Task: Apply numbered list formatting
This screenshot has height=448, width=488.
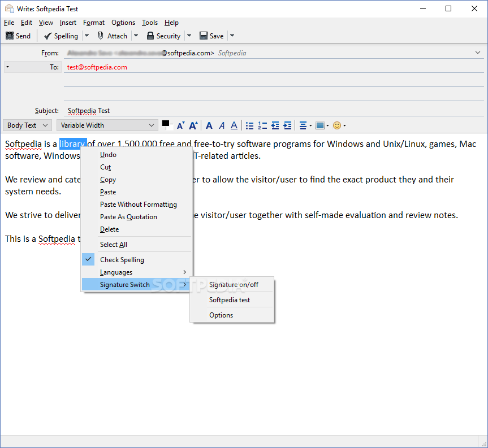Action: click(x=262, y=125)
